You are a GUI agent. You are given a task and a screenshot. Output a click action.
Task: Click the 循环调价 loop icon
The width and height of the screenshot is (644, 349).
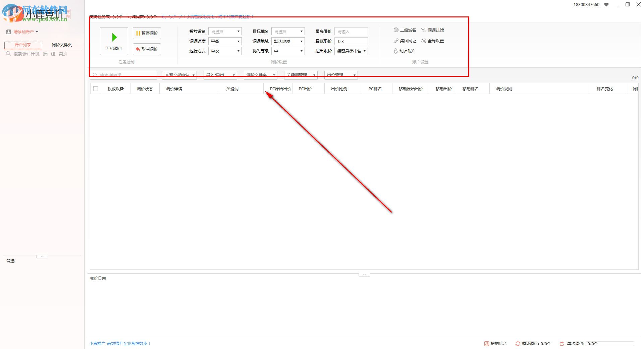(518, 344)
